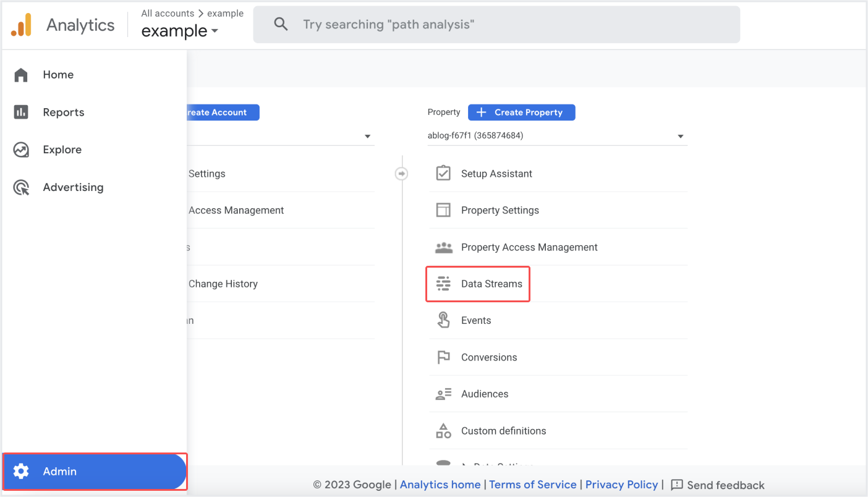The image size is (868, 497).
Task: Click the Create Property button
Action: point(522,113)
